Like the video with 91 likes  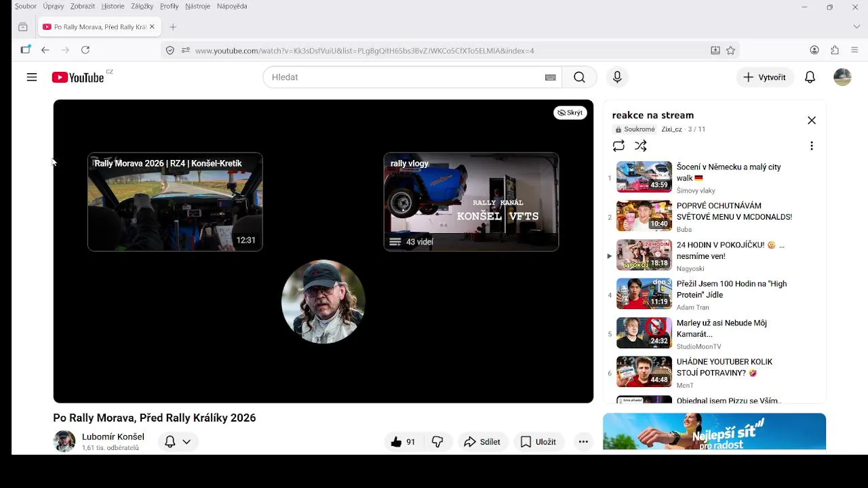[403, 442]
